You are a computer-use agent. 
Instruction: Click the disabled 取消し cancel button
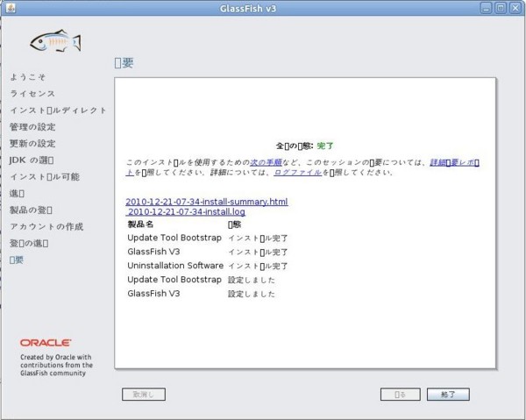point(144,395)
